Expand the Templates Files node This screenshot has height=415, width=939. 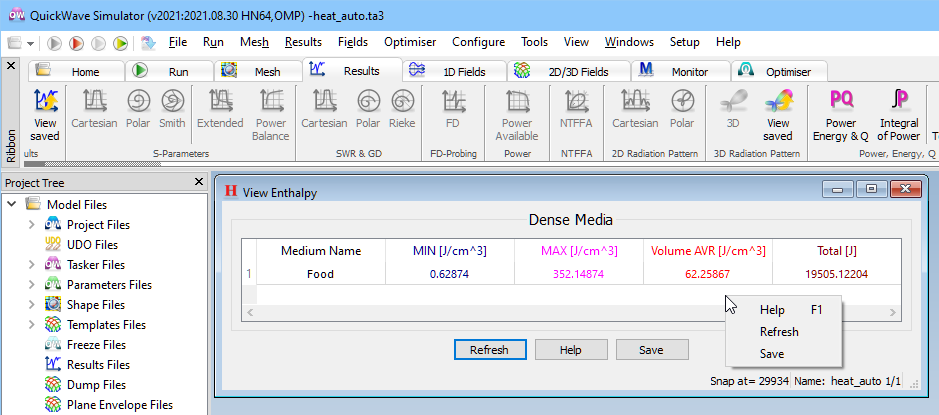click(31, 325)
